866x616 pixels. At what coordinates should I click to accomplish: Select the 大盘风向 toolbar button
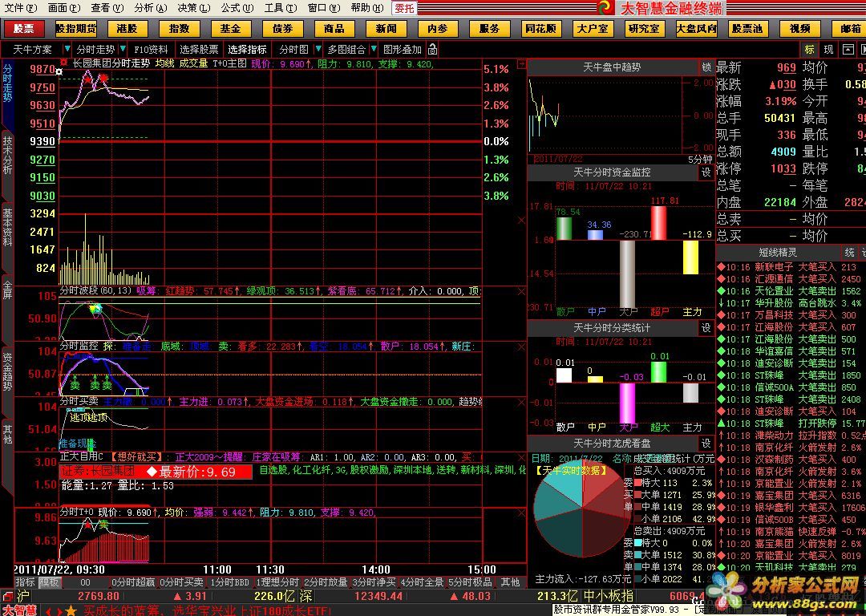click(x=697, y=29)
